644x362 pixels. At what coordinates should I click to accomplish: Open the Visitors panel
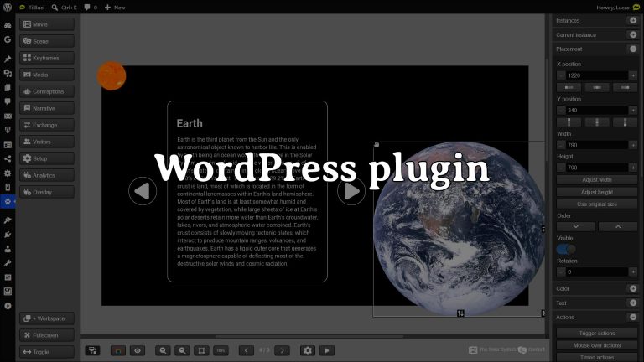coord(46,142)
